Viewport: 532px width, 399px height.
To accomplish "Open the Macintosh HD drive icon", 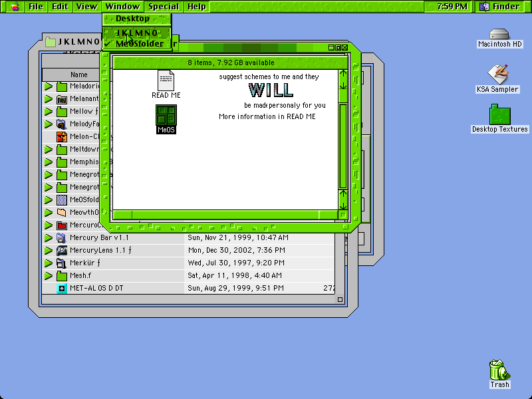I will [x=499, y=35].
